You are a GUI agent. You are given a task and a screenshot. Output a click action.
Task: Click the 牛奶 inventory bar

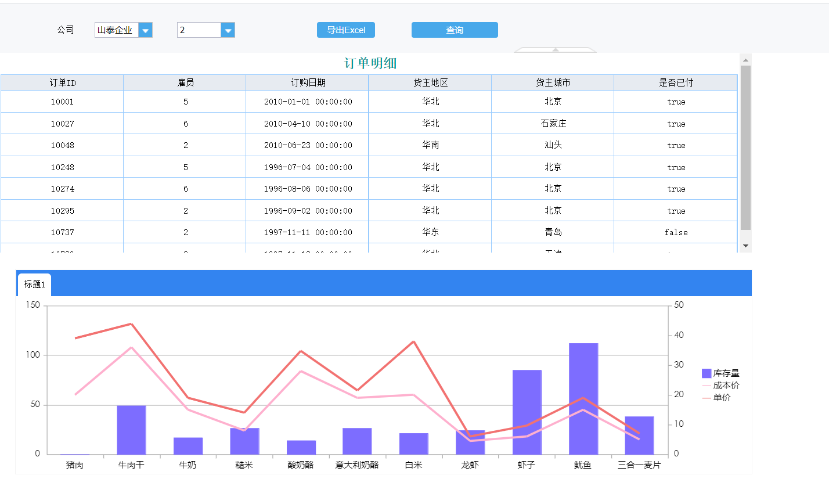coord(188,446)
